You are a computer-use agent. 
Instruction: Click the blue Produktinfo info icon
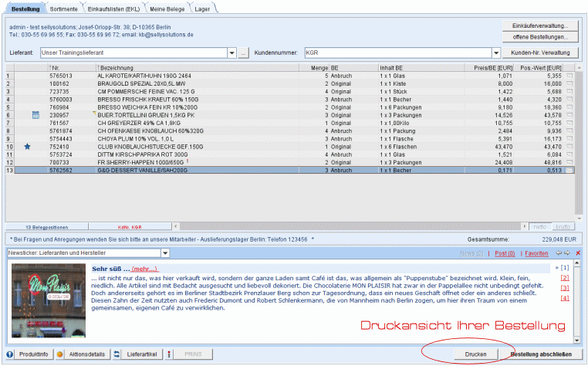pos(10,354)
